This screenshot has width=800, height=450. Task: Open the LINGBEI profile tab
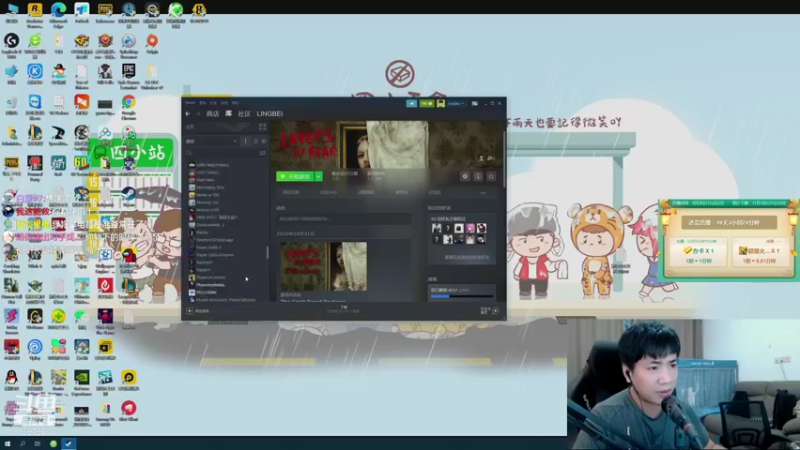coord(270,114)
